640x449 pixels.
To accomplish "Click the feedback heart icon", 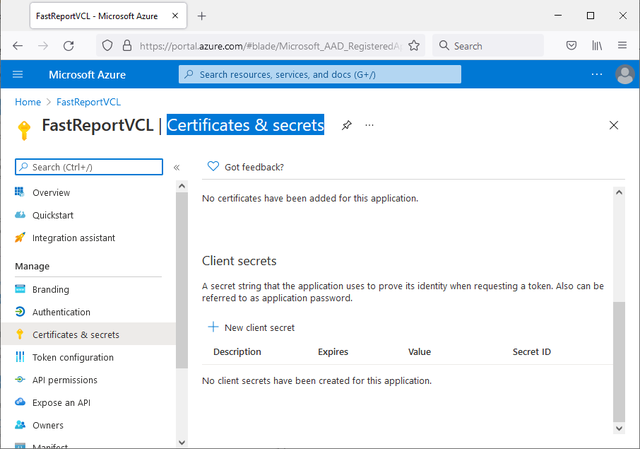I will pyautogui.click(x=213, y=166).
